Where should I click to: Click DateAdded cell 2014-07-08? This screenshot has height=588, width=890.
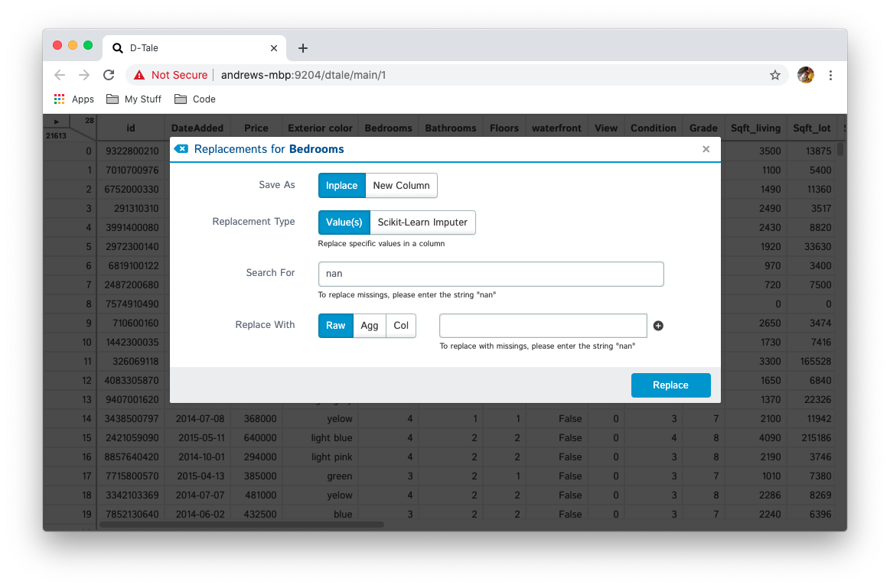(199, 418)
